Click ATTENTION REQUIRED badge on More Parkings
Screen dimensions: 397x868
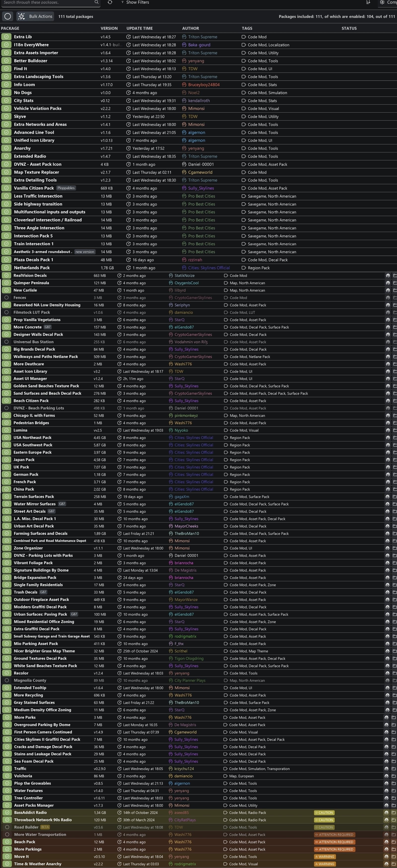pyautogui.click(x=334, y=849)
